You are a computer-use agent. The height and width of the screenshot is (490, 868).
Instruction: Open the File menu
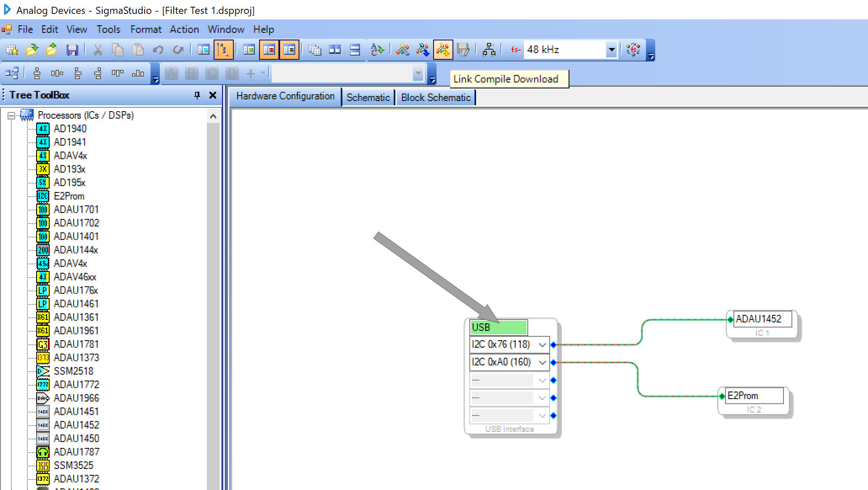pos(25,29)
